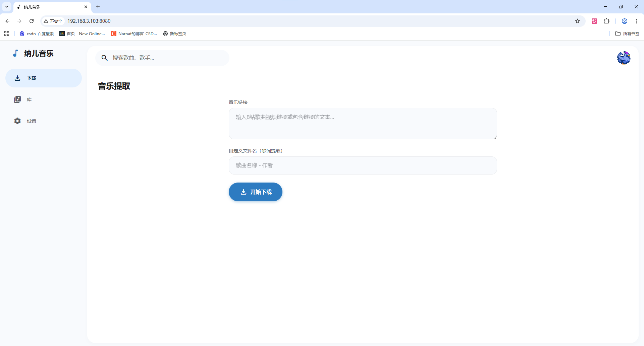
Task: Select the 纳儿音乐 browser tab
Action: click(x=52, y=7)
